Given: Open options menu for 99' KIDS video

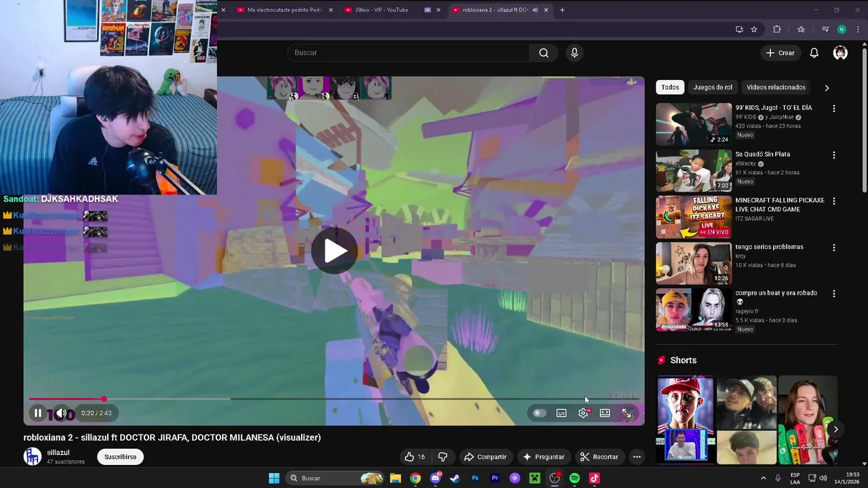Looking at the screenshot, I should pyautogui.click(x=834, y=108).
